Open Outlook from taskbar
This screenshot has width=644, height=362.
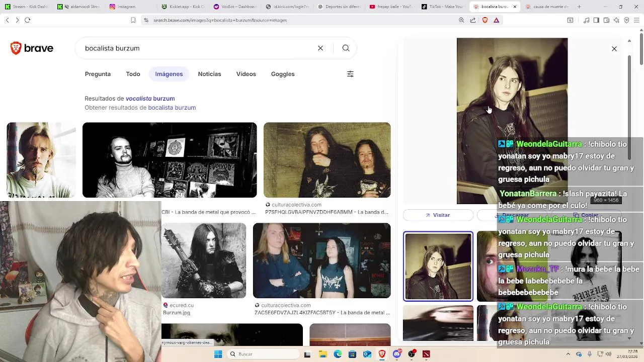tap(367, 354)
